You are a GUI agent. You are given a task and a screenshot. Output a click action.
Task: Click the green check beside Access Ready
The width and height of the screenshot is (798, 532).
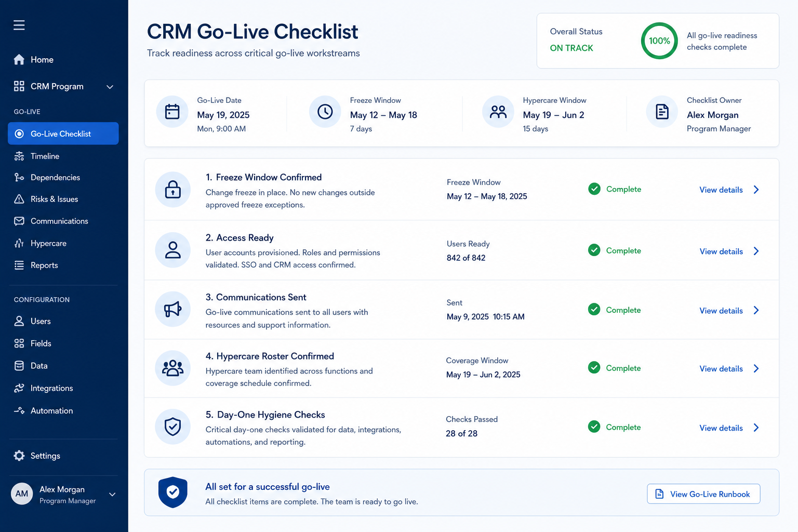(x=594, y=250)
